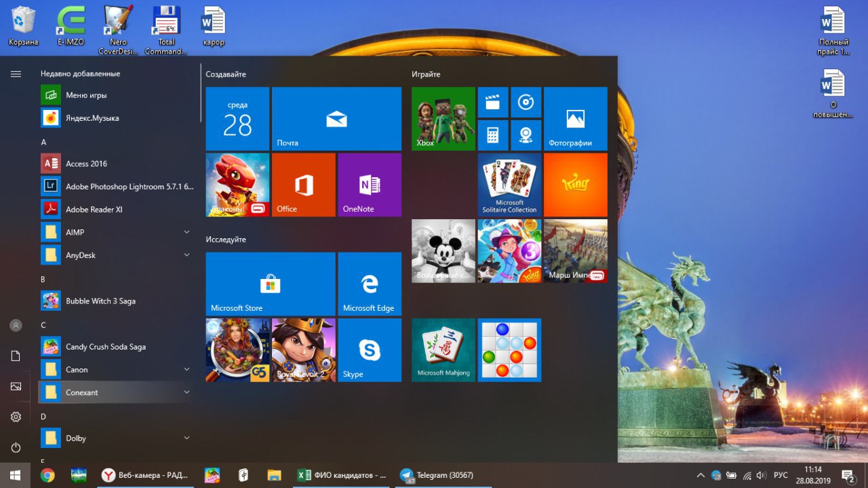Switch to Excel ФИО кандидатов window

pyautogui.click(x=342, y=475)
